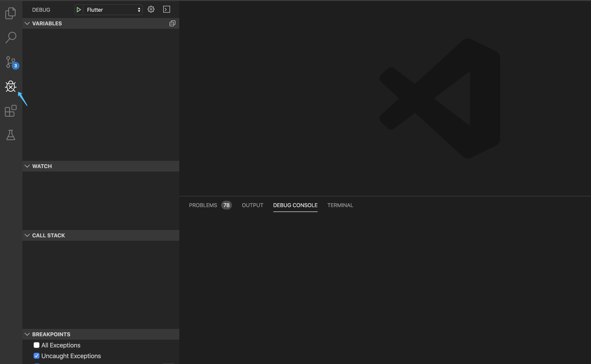Collapse the BREAKPOINTS section
Viewport: 591px width, 364px height.
point(101,334)
